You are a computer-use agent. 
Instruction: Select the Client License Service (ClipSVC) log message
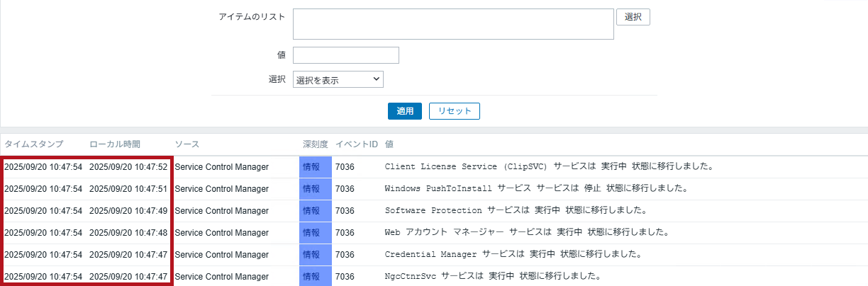point(548,167)
